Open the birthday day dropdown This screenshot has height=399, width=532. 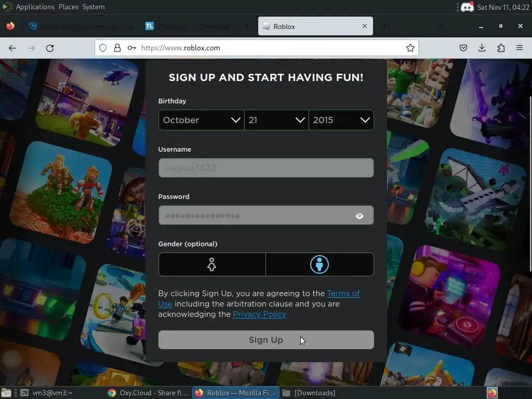coord(276,120)
